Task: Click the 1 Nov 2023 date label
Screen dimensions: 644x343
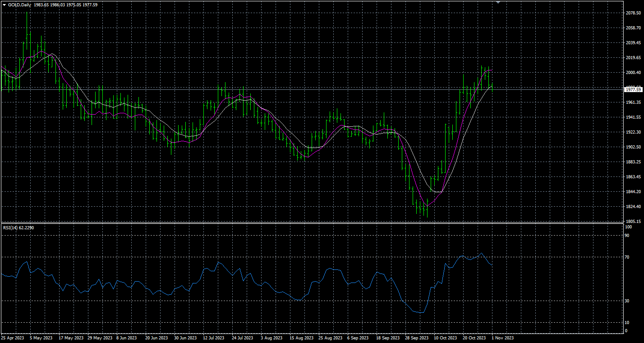Action: pyautogui.click(x=502, y=338)
